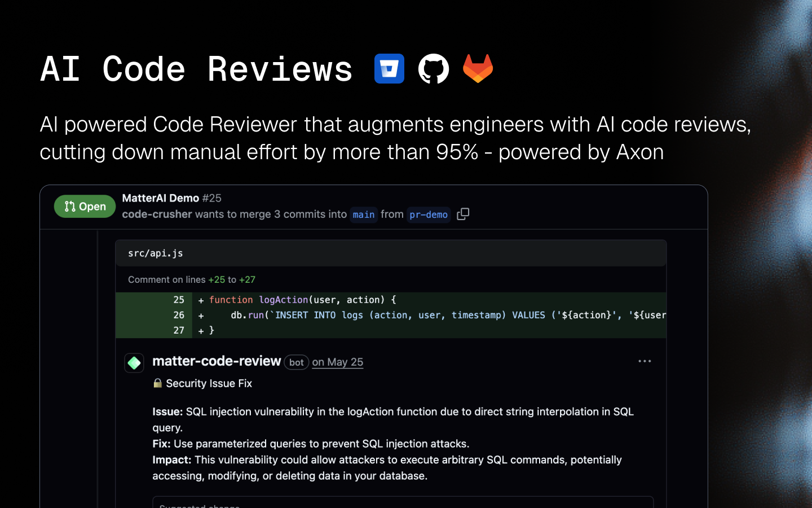Viewport: 812px width, 508px height.
Task: Click code line 25 function logAction
Action: pyautogui.click(x=391, y=300)
